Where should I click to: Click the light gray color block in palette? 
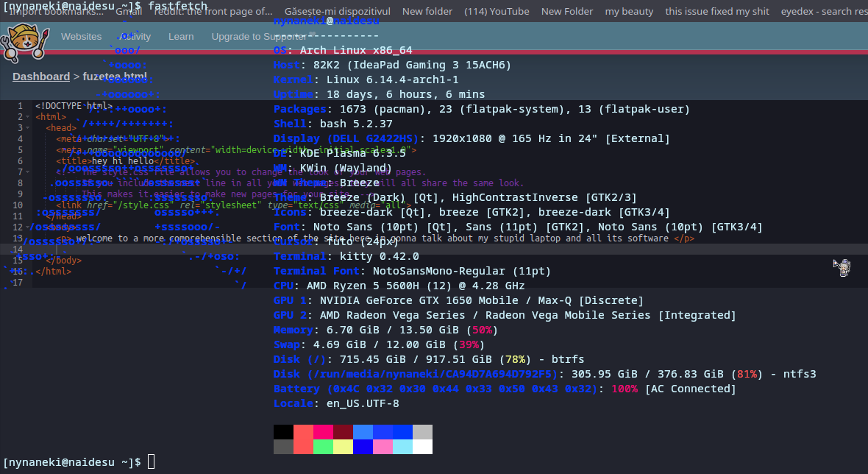[x=422, y=432]
